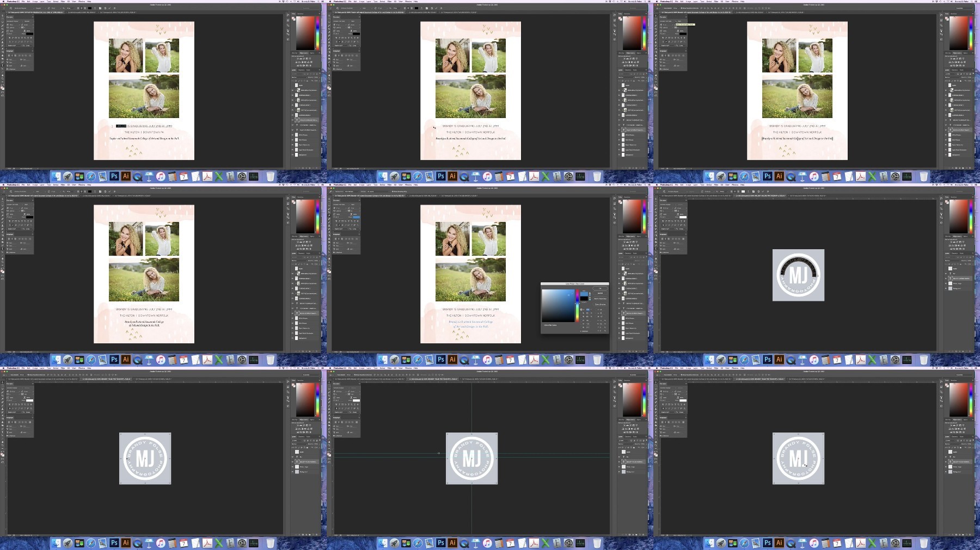Click the delete layer trash icon in the top-left Layers panel
The width and height of the screenshot is (980, 550).
point(317,168)
